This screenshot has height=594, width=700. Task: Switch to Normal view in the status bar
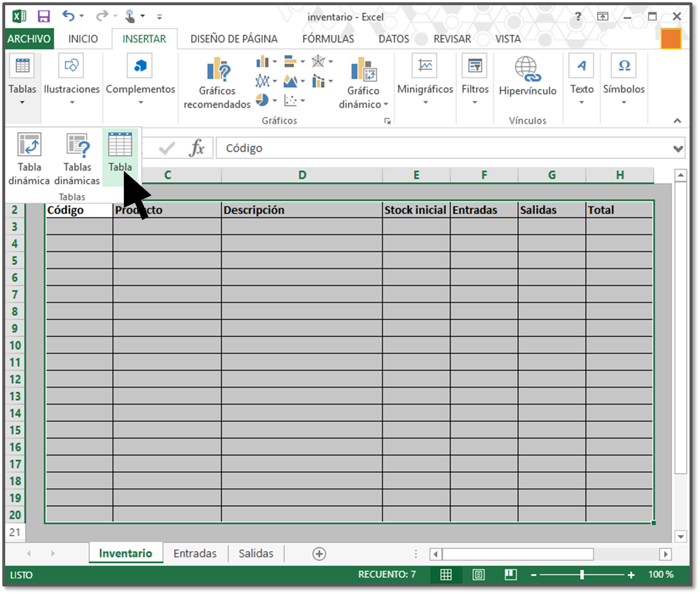coord(446,574)
